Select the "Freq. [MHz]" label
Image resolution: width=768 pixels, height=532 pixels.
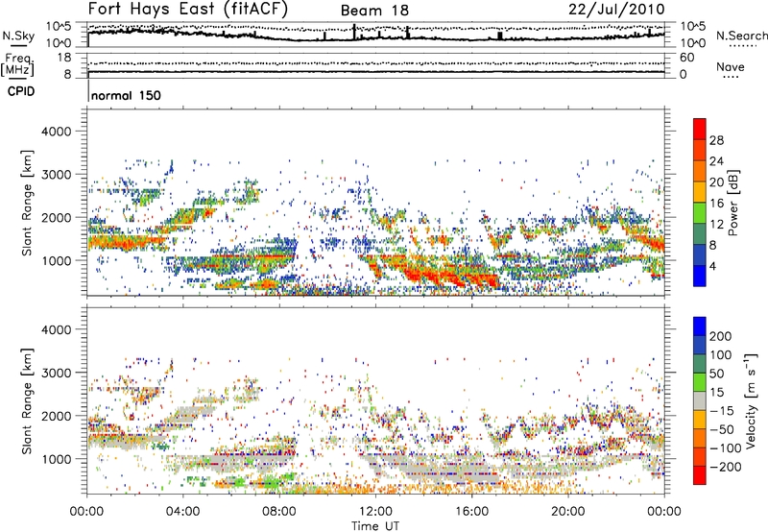tap(17, 64)
